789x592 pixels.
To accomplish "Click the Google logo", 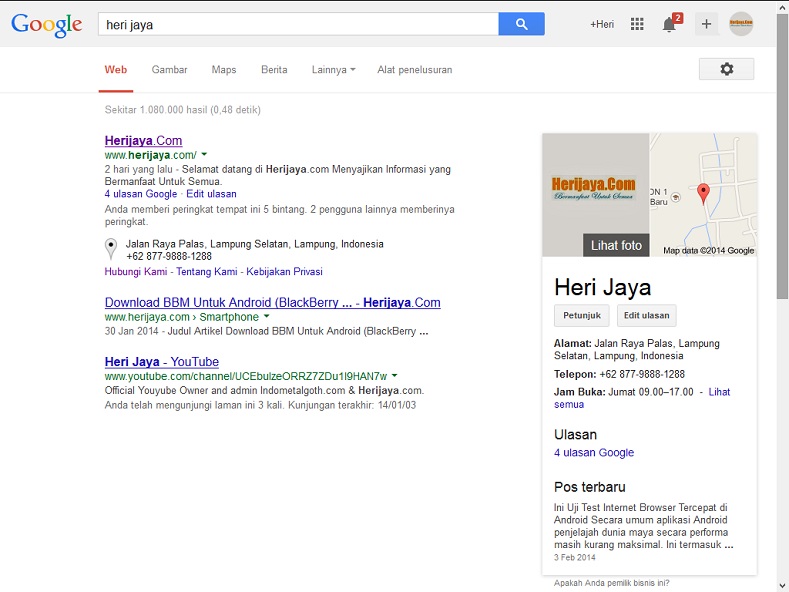I will [x=46, y=25].
